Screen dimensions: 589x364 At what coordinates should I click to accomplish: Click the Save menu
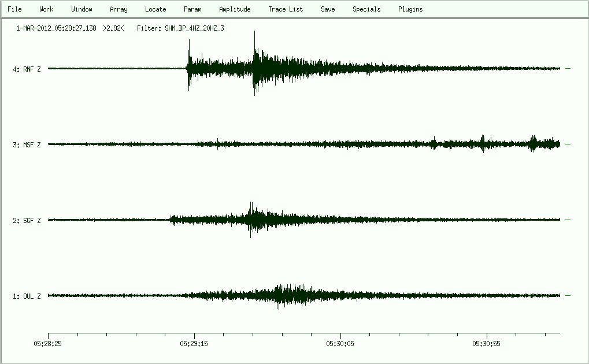point(328,9)
